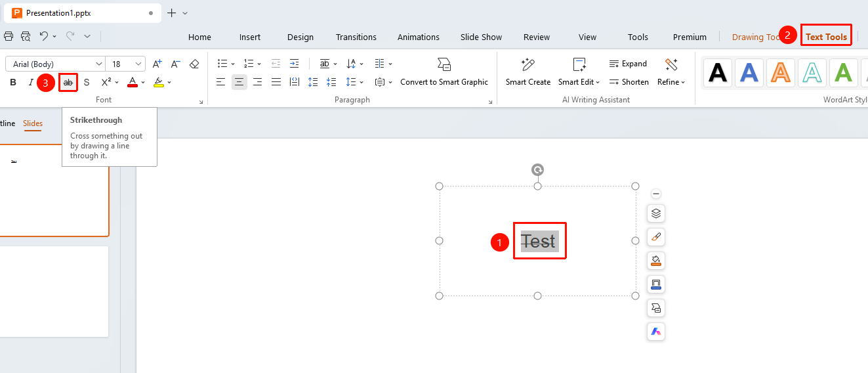Viewport: 868px width, 373px height.
Task: Select the second slide thumbnail
Action: [x=54, y=292]
